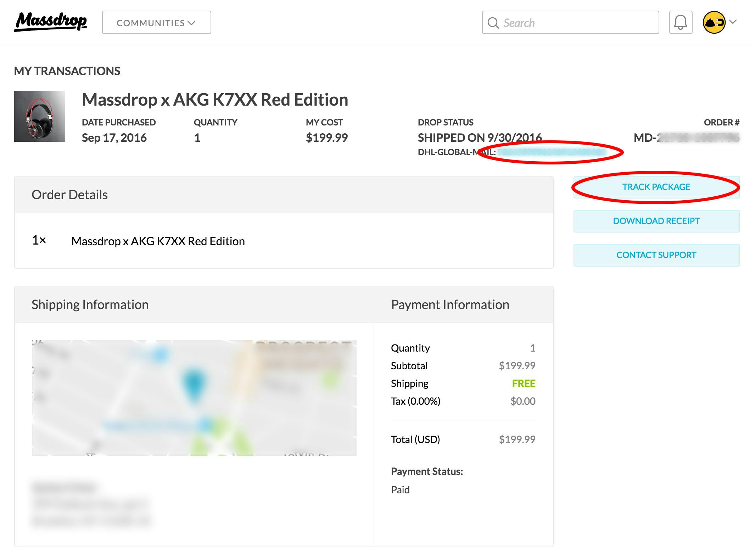Select the item name in Order Details
Viewport: 755px width, 560px height.
158,241
